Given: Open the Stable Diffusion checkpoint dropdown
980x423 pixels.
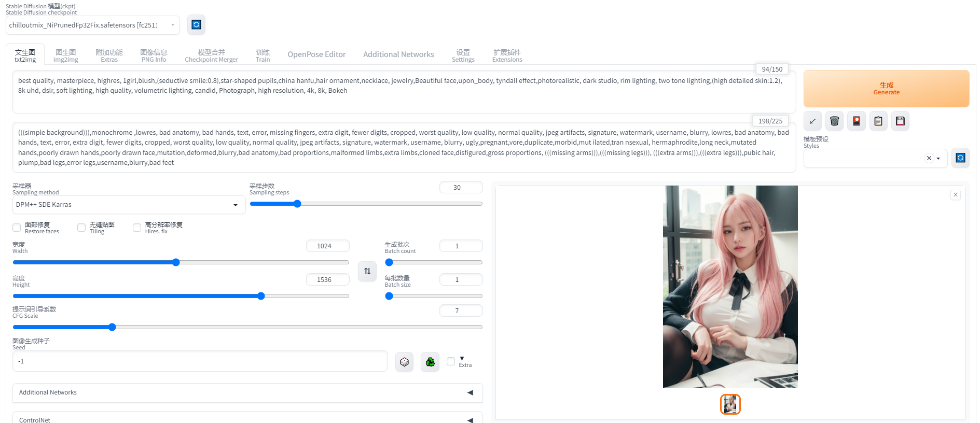Looking at the screenshot, I should point(93,25).
